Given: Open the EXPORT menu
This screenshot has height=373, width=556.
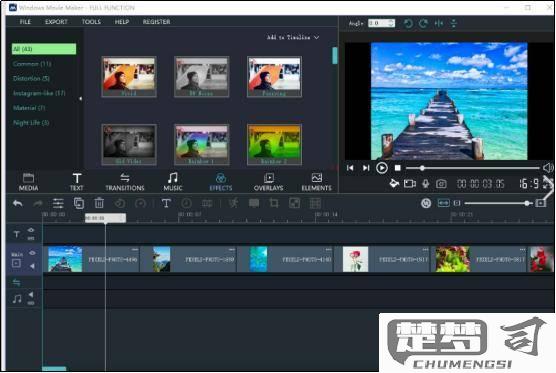Looking at the screenshot, I should 56,22.
